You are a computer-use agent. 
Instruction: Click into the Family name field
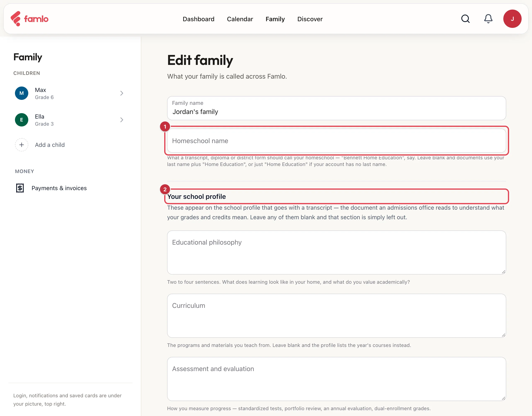pos(336,108)
